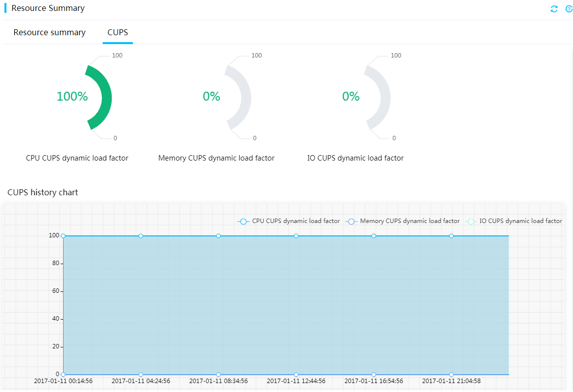Click the 100 data point at 04:24:56
Screen dimensions: 573x392
point(141,236)
